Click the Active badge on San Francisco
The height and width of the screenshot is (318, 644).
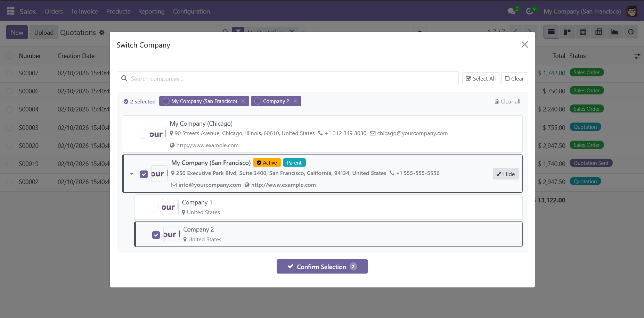coord(267,162)
